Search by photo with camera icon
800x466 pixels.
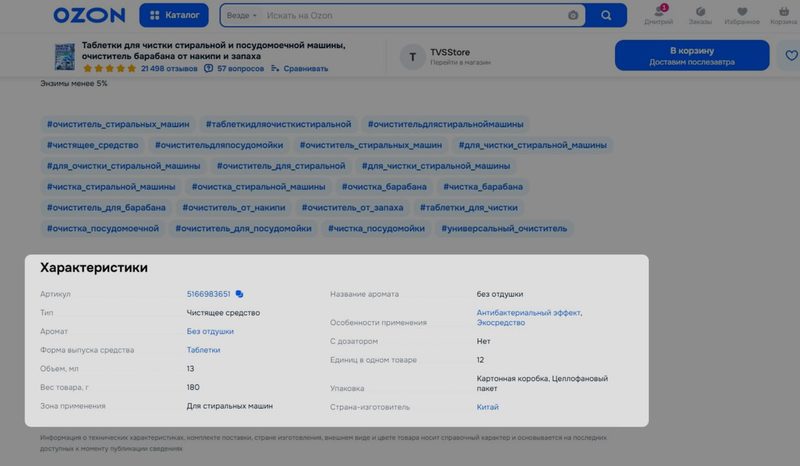[573, 15]
